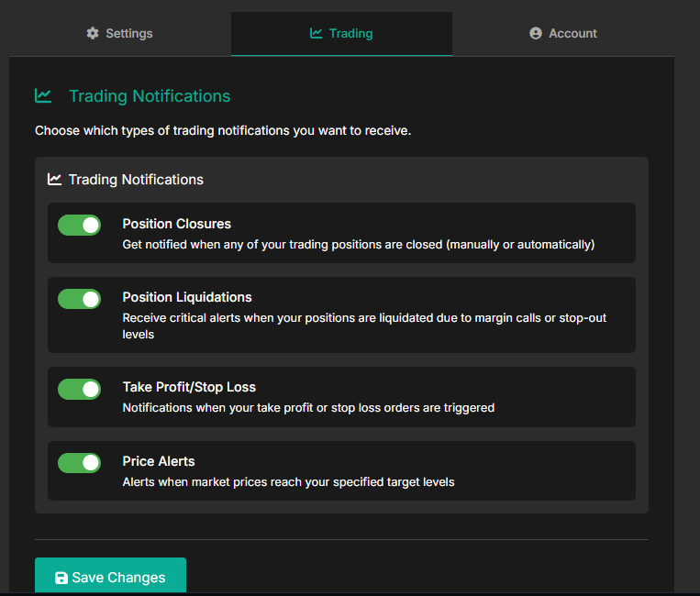Image resolution: width=700 pixels, height=596 pixels.
Task: Click the user profile icon beside Account
Action: coord(536,34)
